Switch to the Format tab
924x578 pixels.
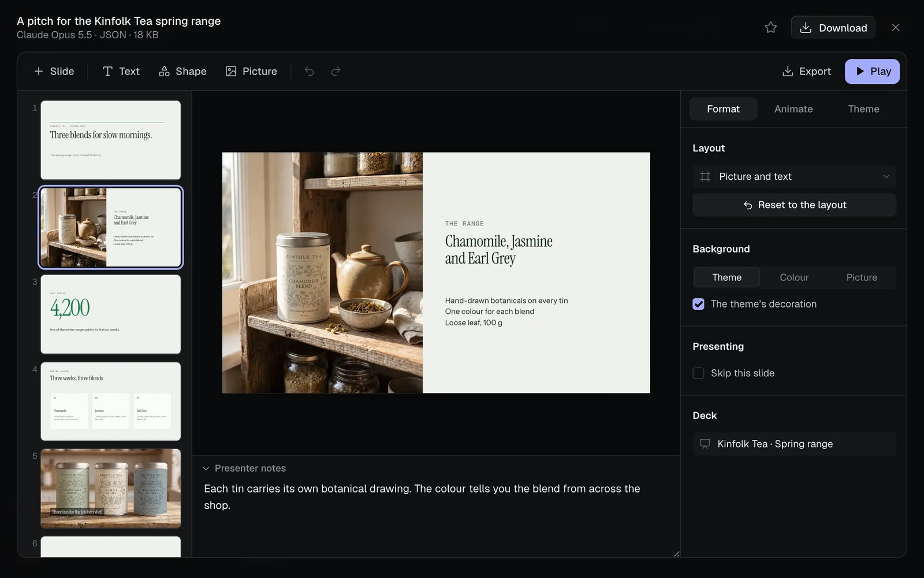[x=723, y=109]
